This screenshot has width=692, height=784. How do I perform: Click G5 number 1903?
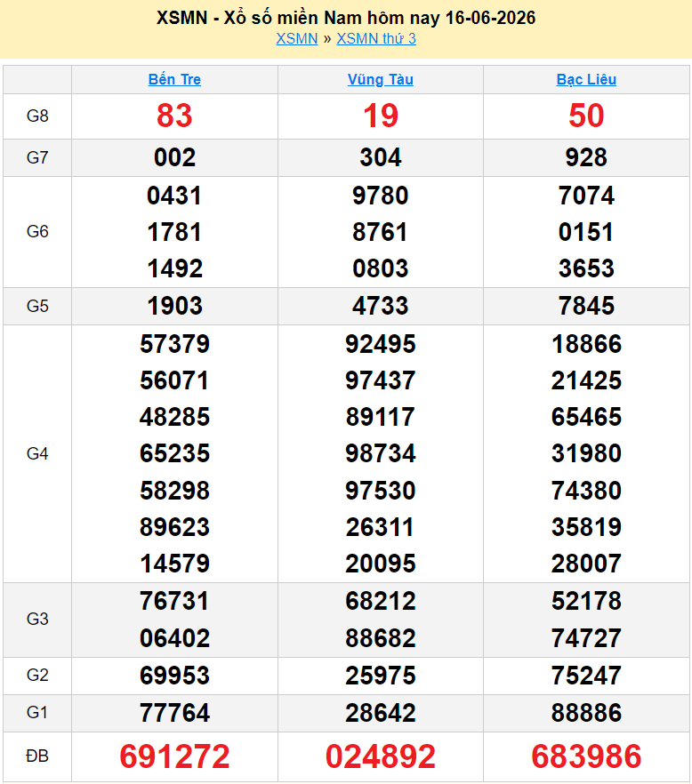click(x=174, y=306)
